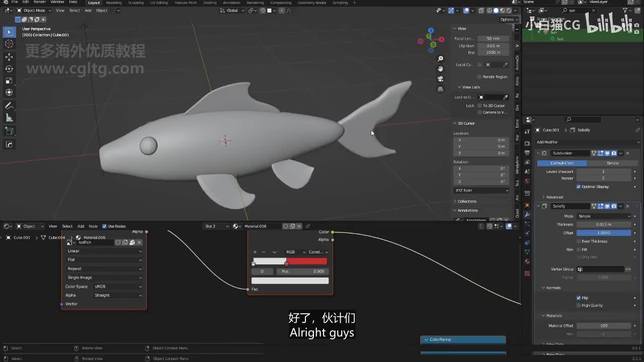The height and width of the screenshot is (362, 644).
Task: Click the red section of color ramp
Action: pos(307,261)
